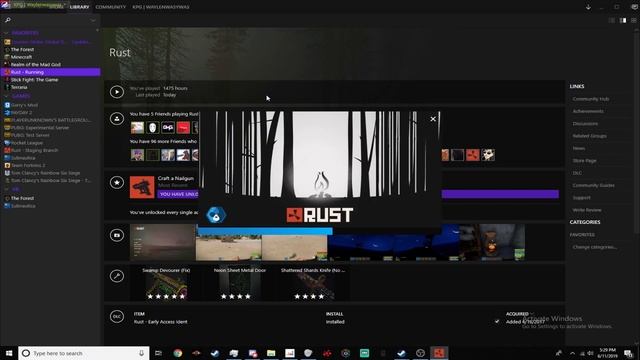Collapse the Favorites category
Viewport: 640px width, 360px height.
pyautogui.click(x=6, y=33)
